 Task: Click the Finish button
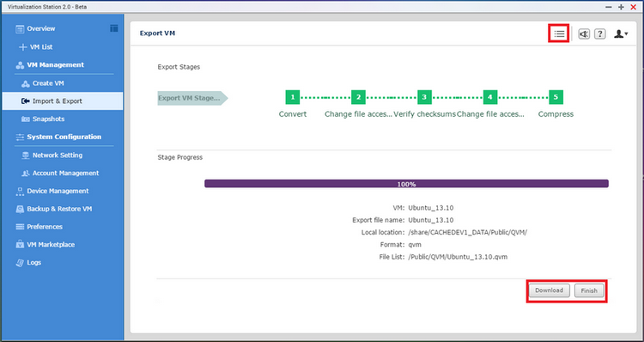[589, 290]
